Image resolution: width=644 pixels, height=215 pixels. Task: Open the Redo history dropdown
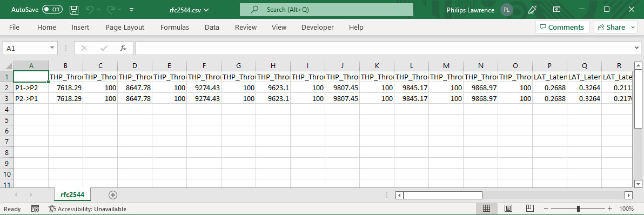(x=119, y=9)
